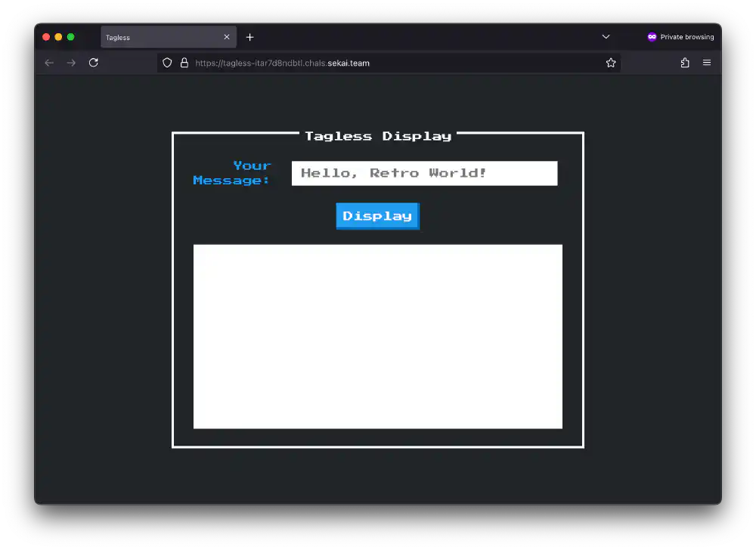
Task: Open the tracking protection shield icon
Action: pos(167,63)
